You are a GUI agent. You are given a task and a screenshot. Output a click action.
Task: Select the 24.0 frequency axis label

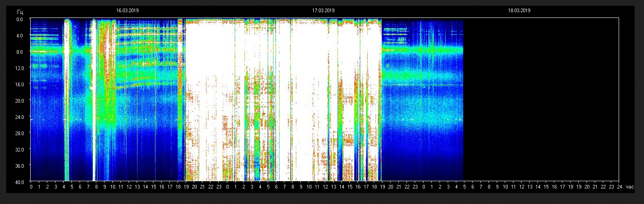pos(20,117)
